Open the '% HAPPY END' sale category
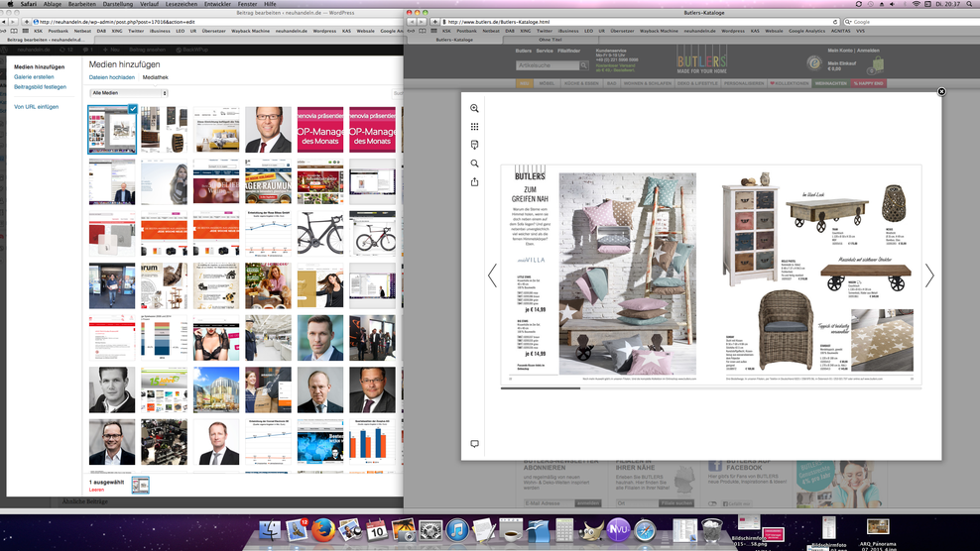Screen dimensions: 980x551 (x=868, y=83)
